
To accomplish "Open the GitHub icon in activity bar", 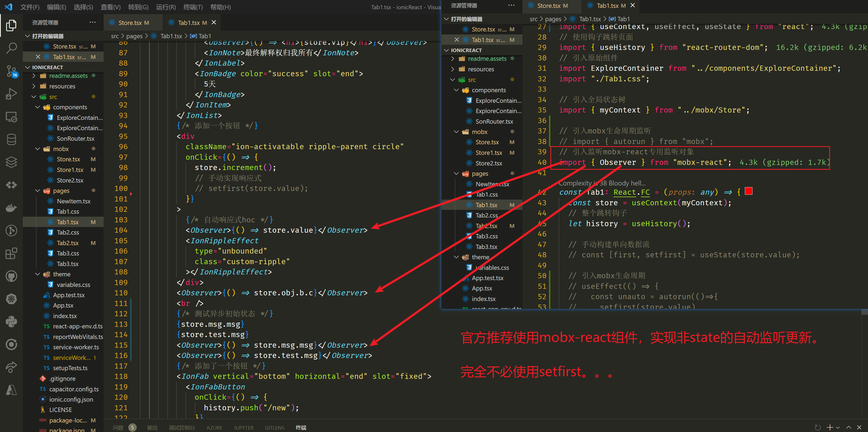I will (x=11, y=276).
